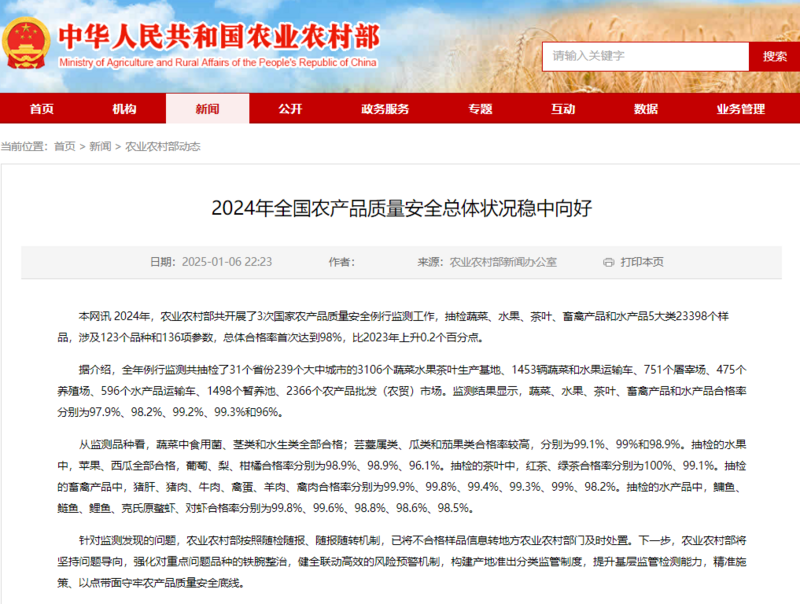Open the 农业农村部动态 breadcrumb link
This screenshot has width=800, height=604.
coord(162,146)
